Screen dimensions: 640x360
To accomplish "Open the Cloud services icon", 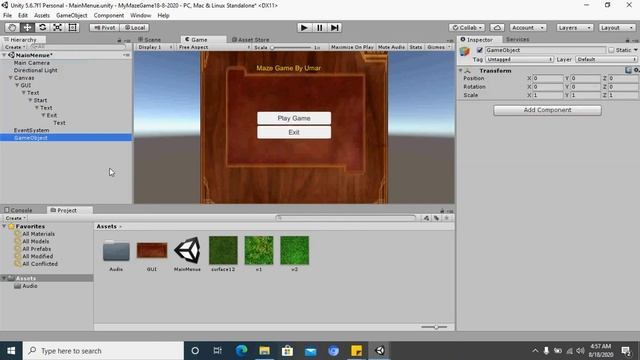I will coord(497,28).
